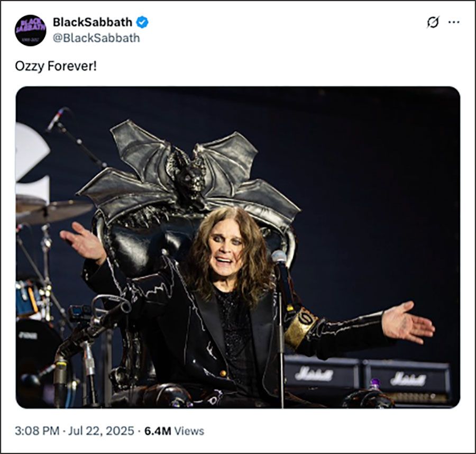Open the 3:08 PM timestamp link
Viewport: 476px width, 454px height.
click(x=37, y=431)
